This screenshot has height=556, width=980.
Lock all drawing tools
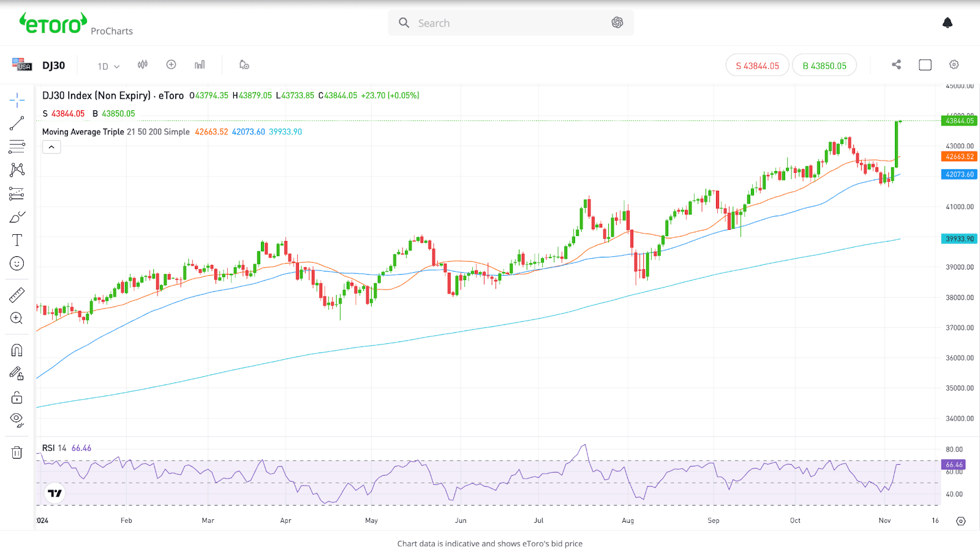click(x=17, y=397)
